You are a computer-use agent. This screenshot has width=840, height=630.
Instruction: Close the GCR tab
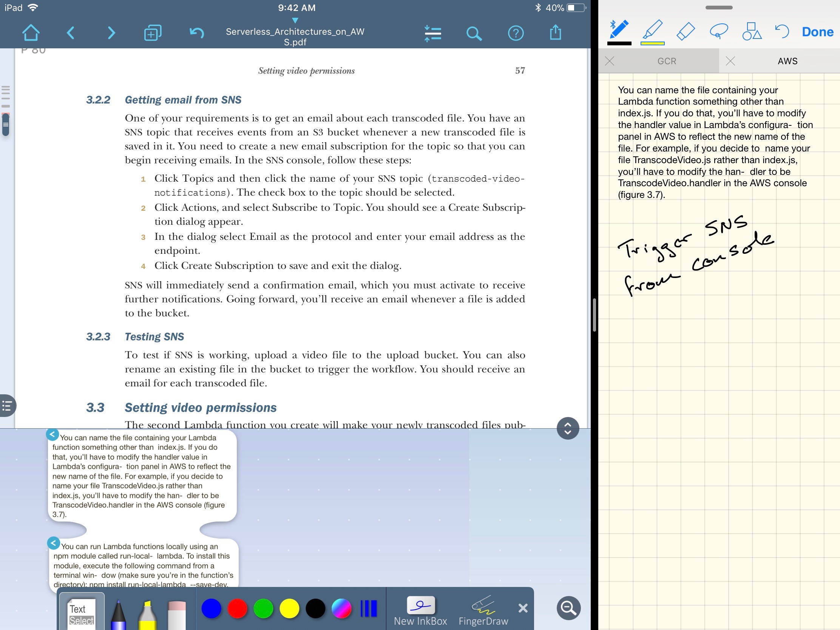[x=610, y=61]
